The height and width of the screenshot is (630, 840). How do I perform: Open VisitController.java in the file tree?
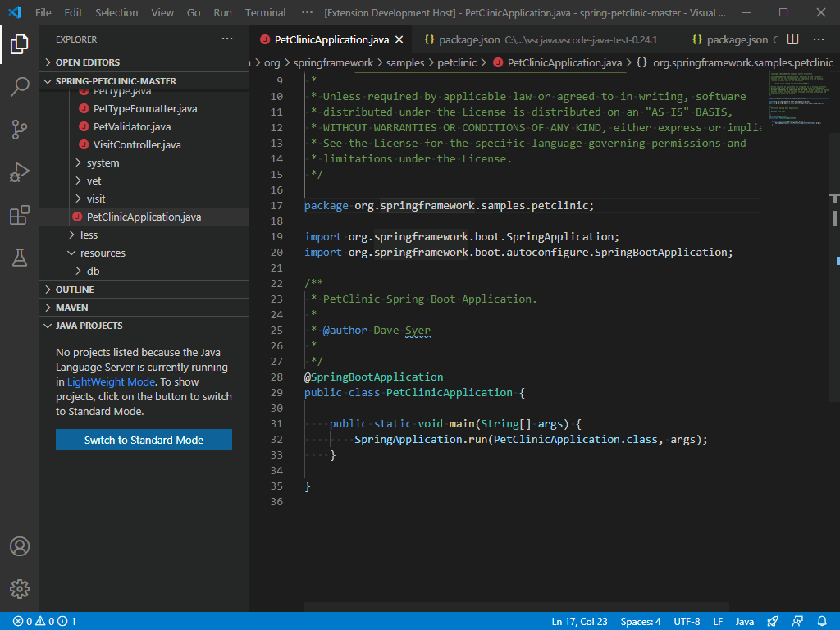(137, 144)
